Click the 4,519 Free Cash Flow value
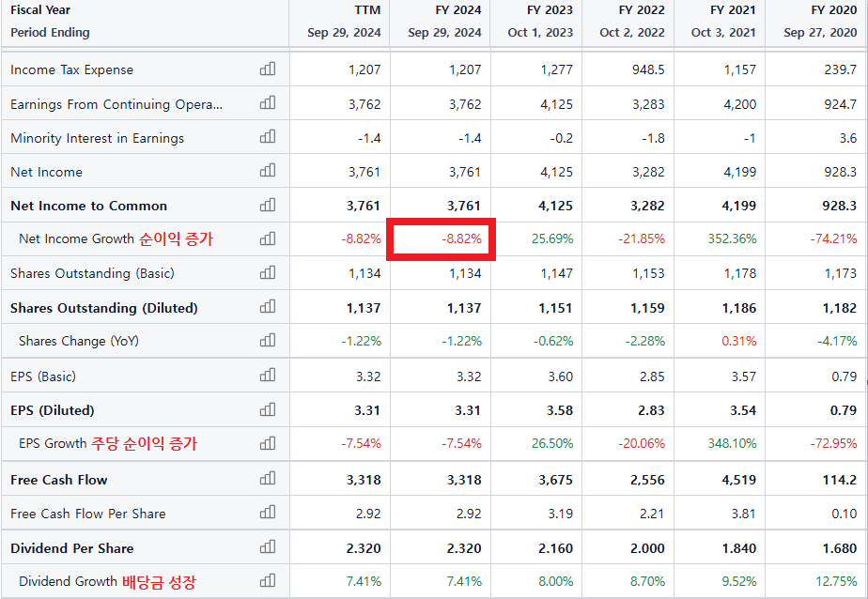 point(739,480)
